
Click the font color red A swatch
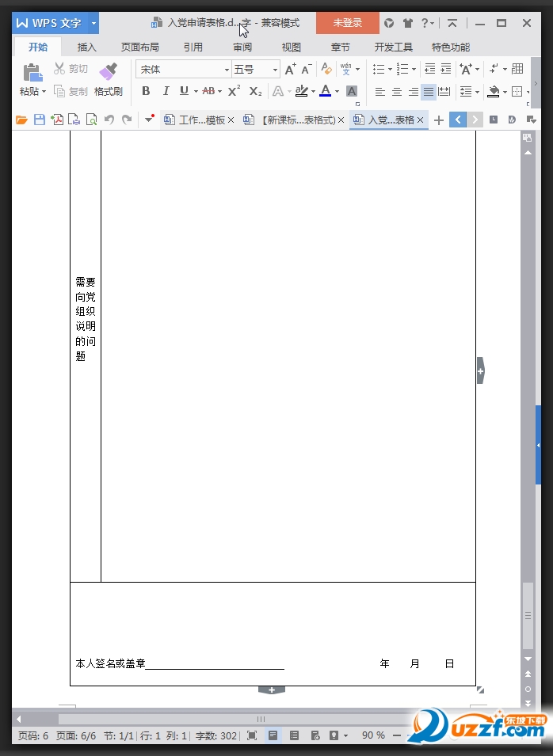(325, 91)
